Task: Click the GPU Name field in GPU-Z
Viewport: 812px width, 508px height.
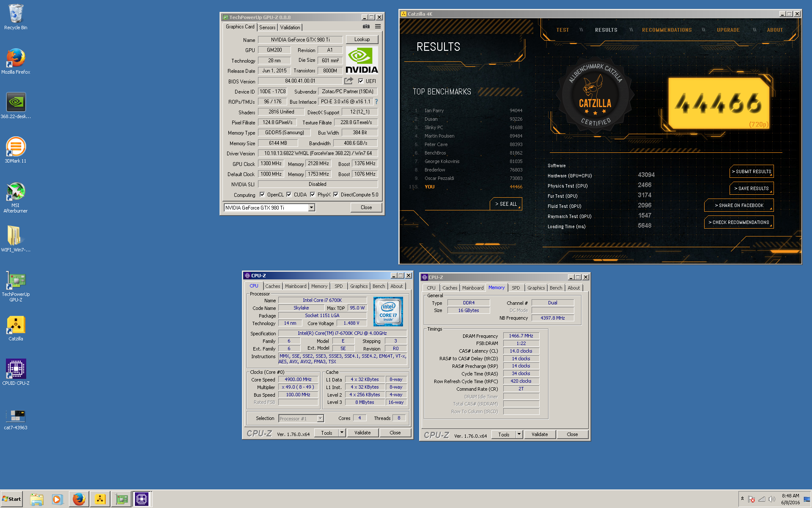Action: pyautogui.click(x=300, y=40)
